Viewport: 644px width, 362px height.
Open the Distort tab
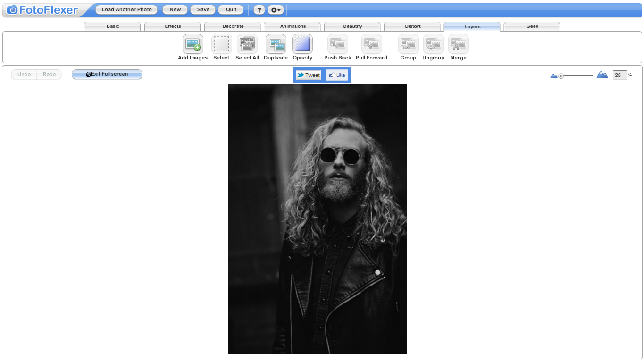412,26
